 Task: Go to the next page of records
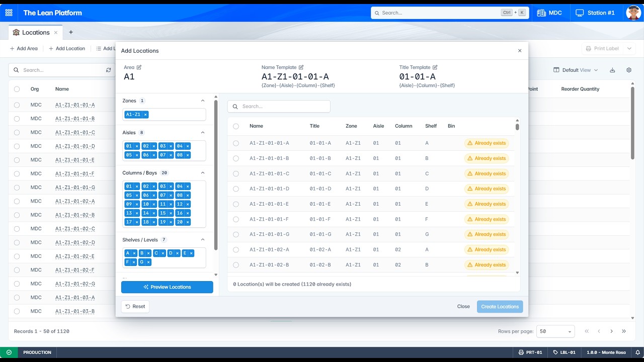pyautogui.click(x=611, y=331)
